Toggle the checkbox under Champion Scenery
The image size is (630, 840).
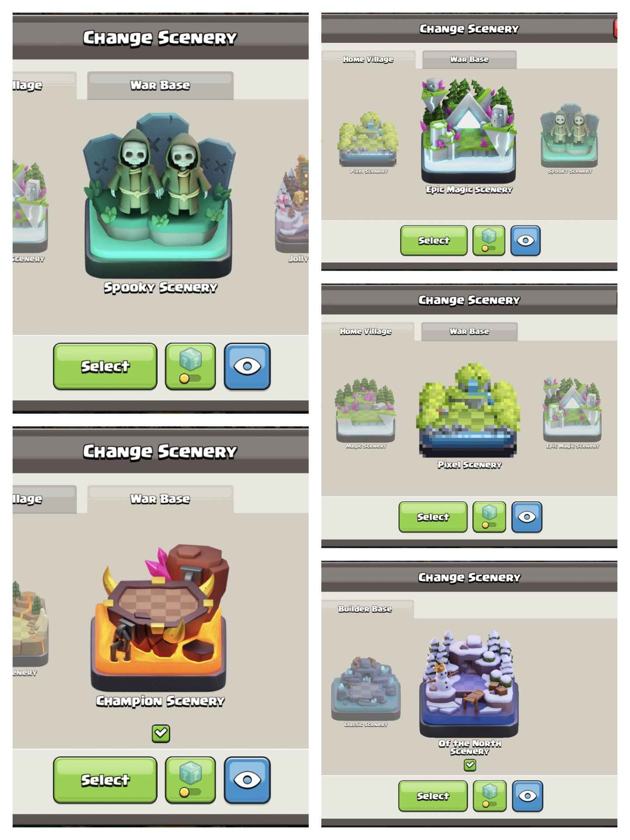tap(161, 733)
